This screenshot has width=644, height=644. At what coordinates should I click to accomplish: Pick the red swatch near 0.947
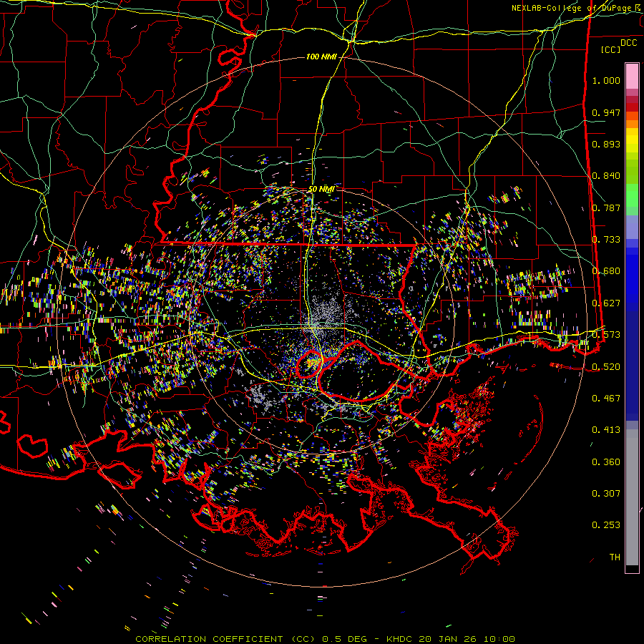632,107
